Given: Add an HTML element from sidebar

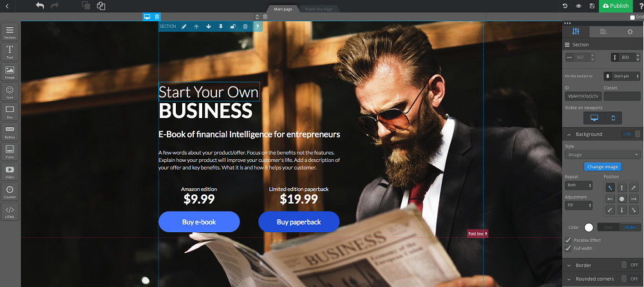Looking at the screenshot, I should (10, 212).
